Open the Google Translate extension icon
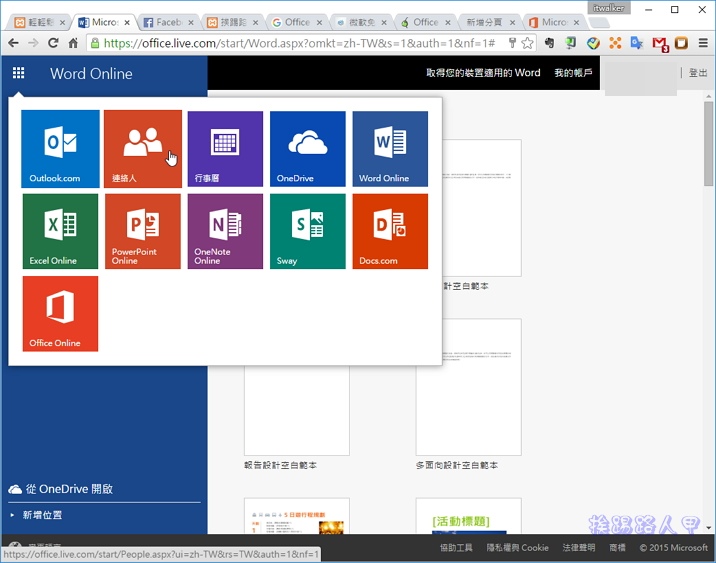Viewport: 716px width, 563px height. pos(637,43)
